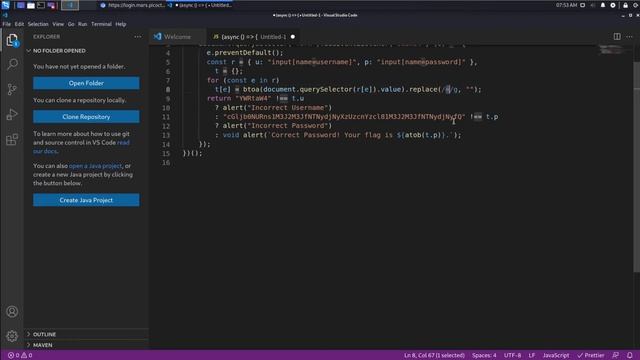Screen dimensions: 640x360
Task: Click the Create Java Project button
Action: [x=86, y=200]
